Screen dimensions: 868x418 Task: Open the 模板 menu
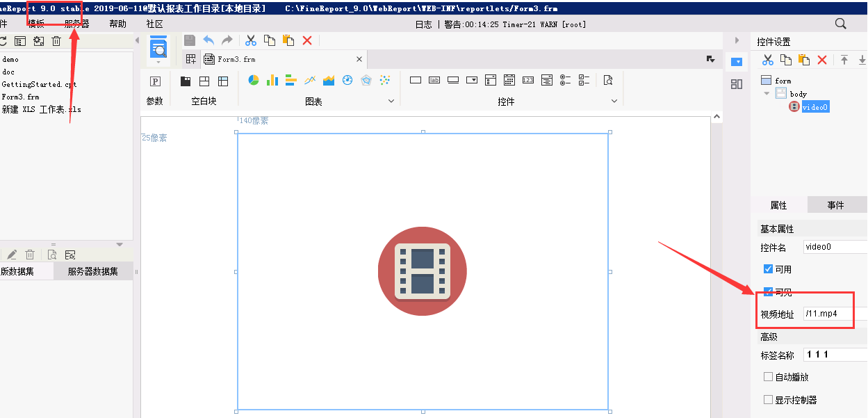click(x=36, y=24)
